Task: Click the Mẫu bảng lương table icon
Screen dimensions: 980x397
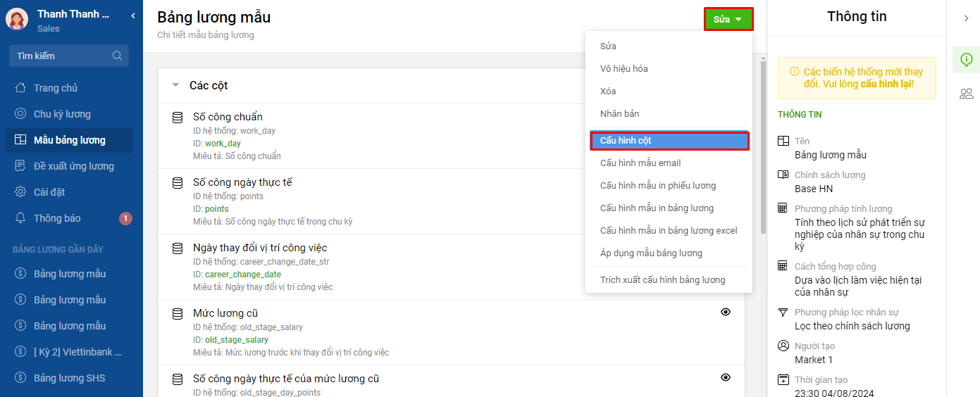Action: (x=20, y=140)
